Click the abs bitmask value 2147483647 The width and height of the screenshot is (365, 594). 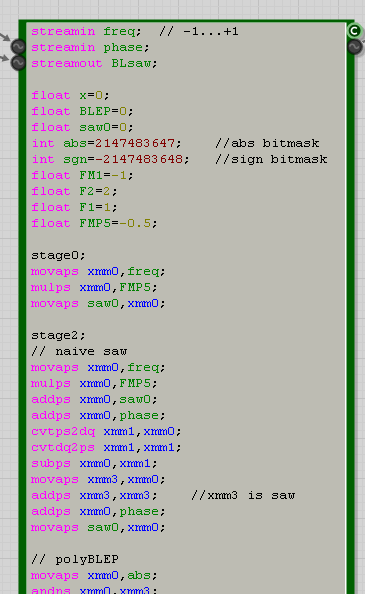(135, 143)
